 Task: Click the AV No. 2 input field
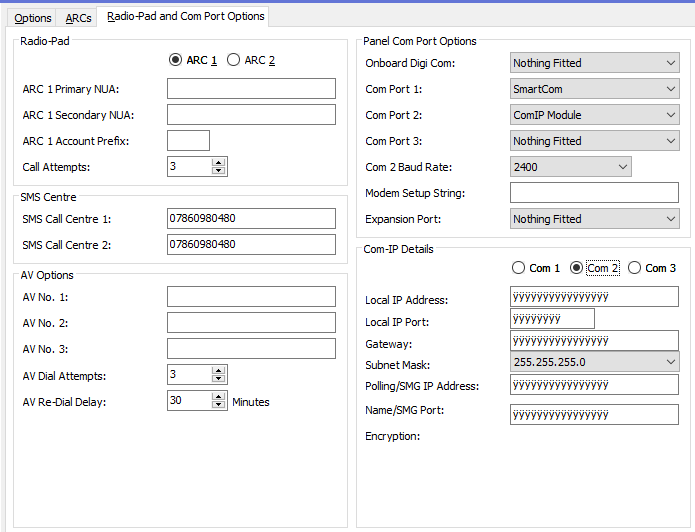click(251, 322)
